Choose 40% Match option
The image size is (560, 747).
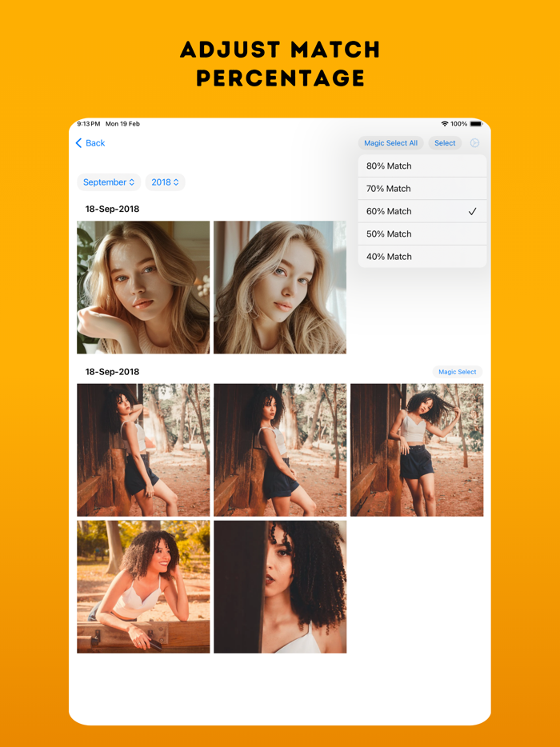(422, 256)
